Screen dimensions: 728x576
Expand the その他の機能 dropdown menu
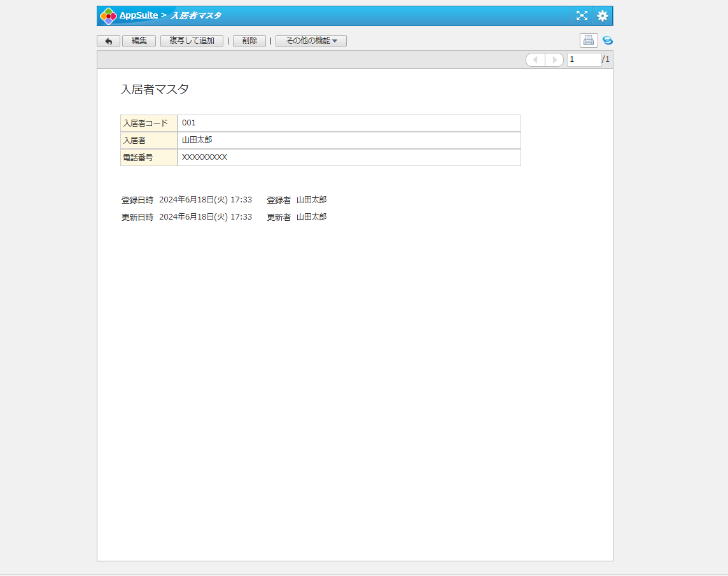coord(311,41)
